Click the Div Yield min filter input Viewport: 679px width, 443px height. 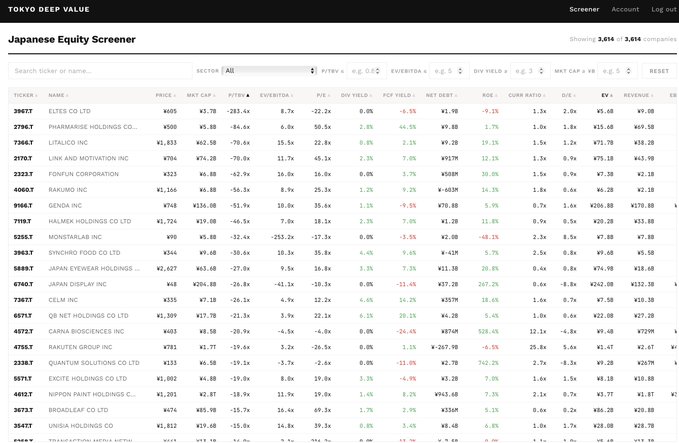[530, 71]
